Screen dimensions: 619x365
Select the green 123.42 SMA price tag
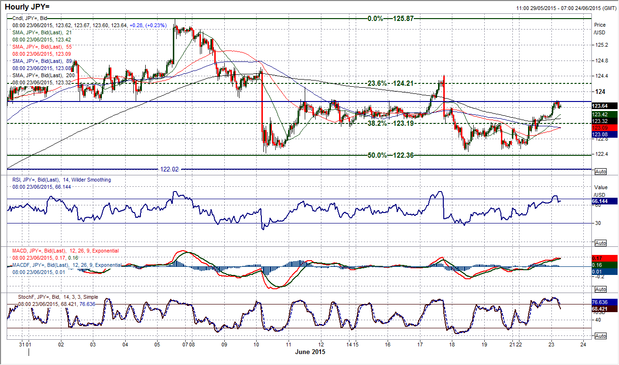tap(604, 114)
